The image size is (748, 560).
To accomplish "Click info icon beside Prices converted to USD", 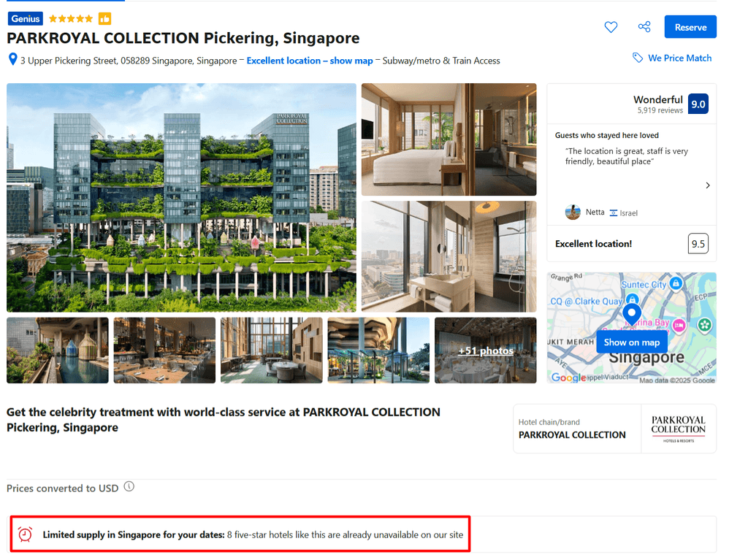I will click(x=129, y=486).
